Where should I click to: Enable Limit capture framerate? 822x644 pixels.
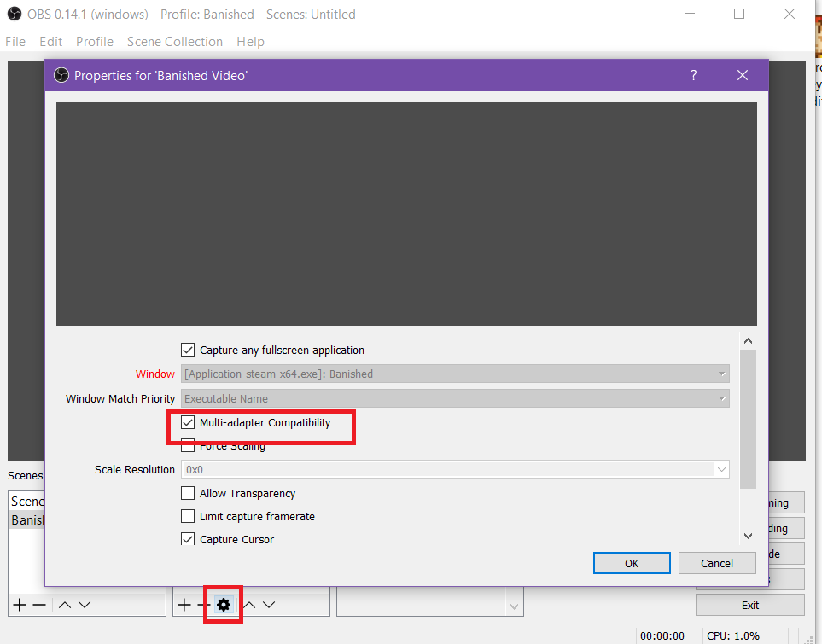click(x=188, y=516)
